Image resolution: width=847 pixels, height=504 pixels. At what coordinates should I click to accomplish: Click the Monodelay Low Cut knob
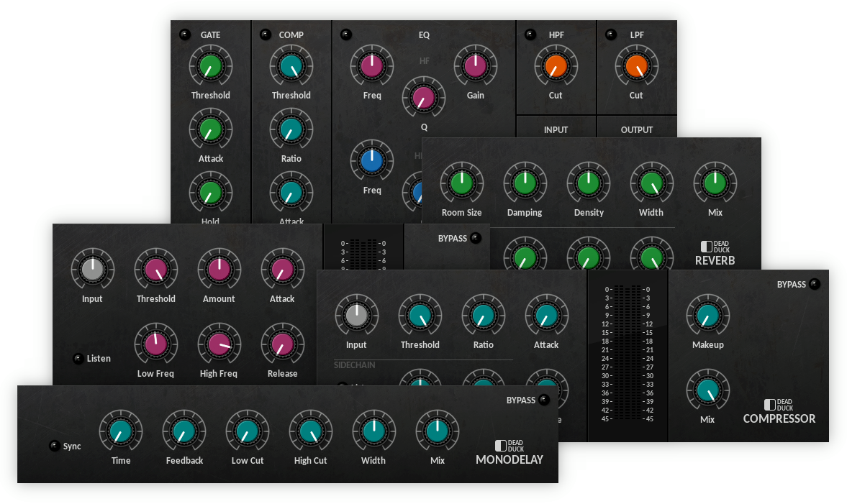click(x=247, y=431)
